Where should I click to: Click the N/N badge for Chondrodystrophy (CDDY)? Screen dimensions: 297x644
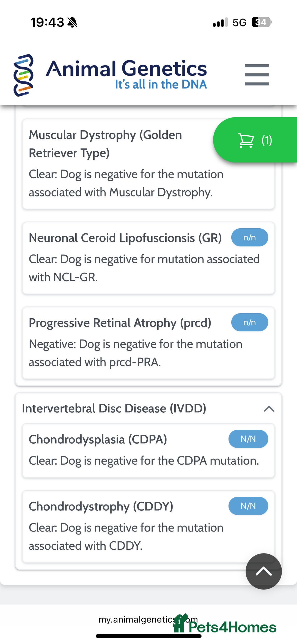[x=248, y=506]
